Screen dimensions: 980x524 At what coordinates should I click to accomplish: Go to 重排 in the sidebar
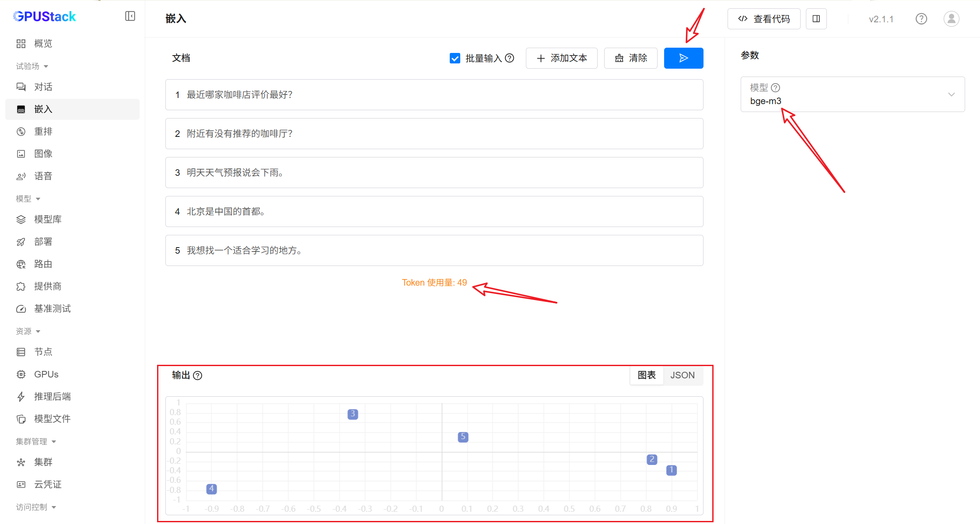point(43,131)
